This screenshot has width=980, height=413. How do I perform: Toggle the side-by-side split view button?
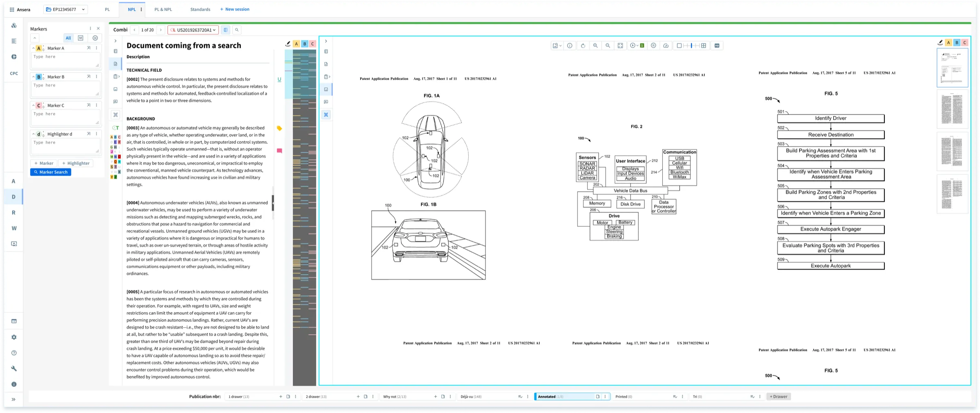tap(226, 30)
